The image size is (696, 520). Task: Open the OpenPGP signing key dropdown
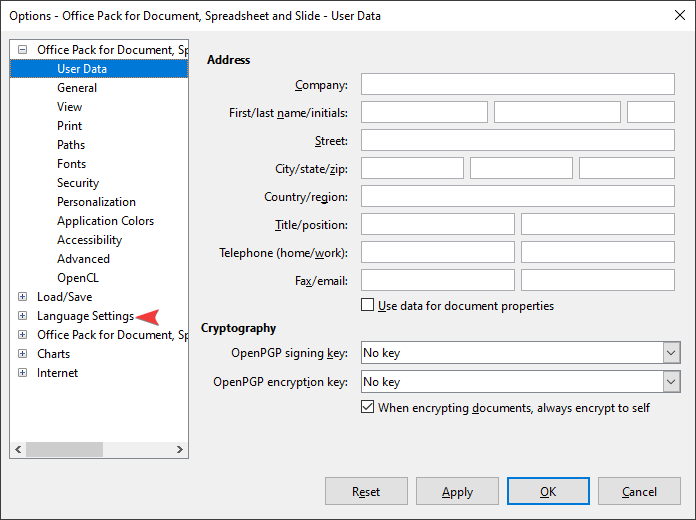click(x=670, y=353)
